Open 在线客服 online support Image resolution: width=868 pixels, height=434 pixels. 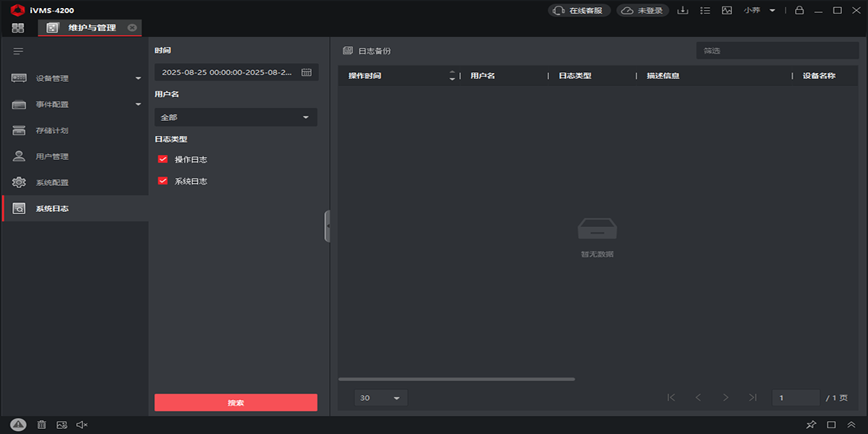[x=579, y=11]
